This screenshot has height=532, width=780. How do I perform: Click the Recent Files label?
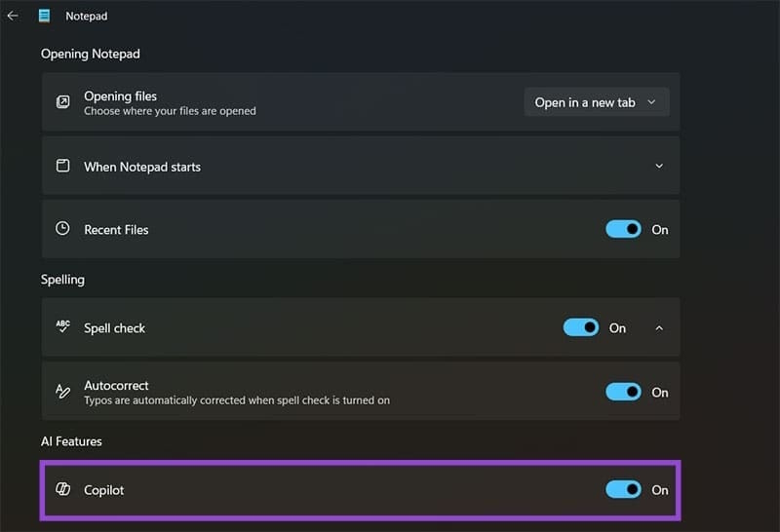point(116,230)
